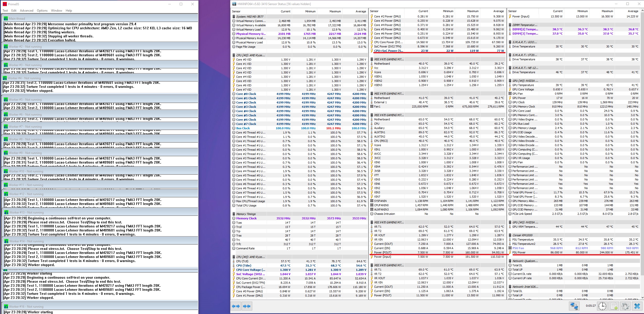Click the HWiNFO right panel vertical scrollbar

click(x=642, y=151)
